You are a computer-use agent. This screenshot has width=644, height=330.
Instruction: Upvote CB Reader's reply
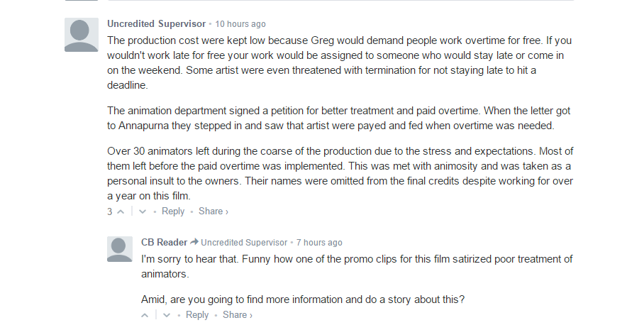145,315
